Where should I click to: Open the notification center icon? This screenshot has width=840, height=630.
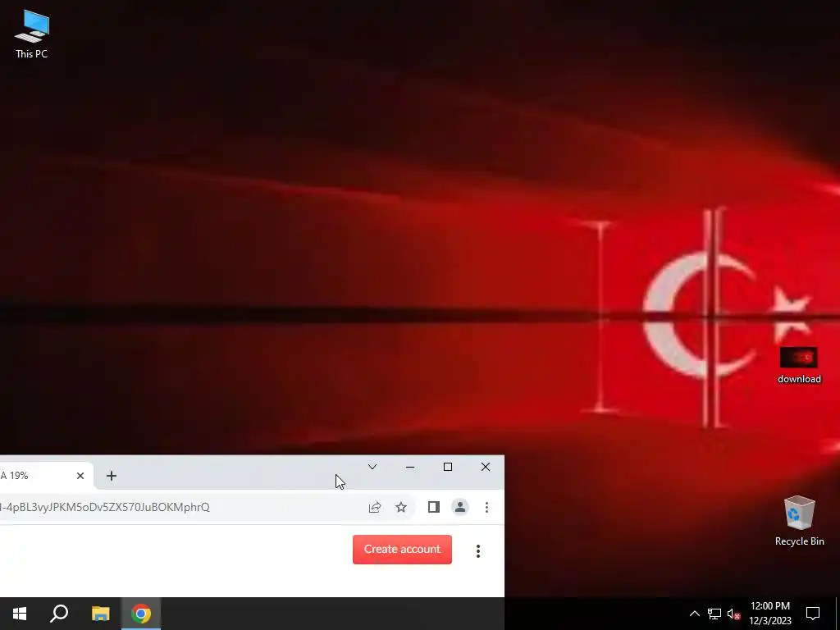tap(813, 614)
